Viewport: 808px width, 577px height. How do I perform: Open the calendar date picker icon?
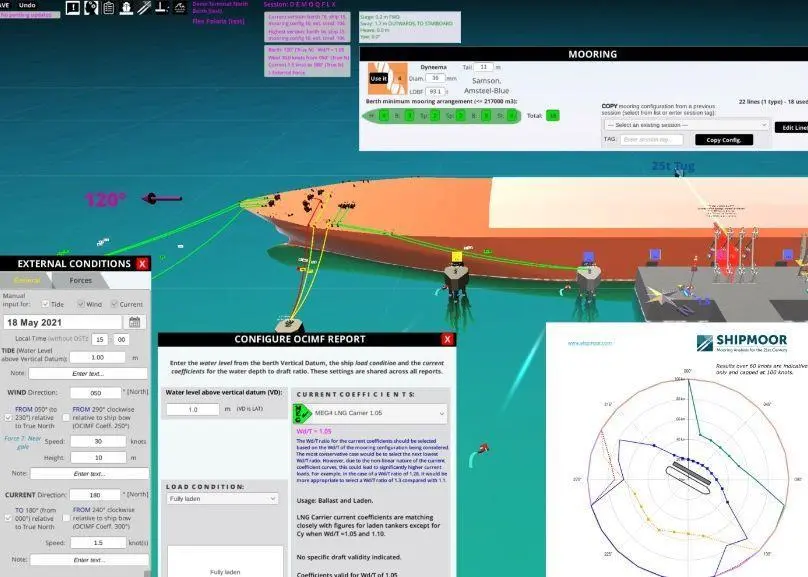[x=134, y=322]
